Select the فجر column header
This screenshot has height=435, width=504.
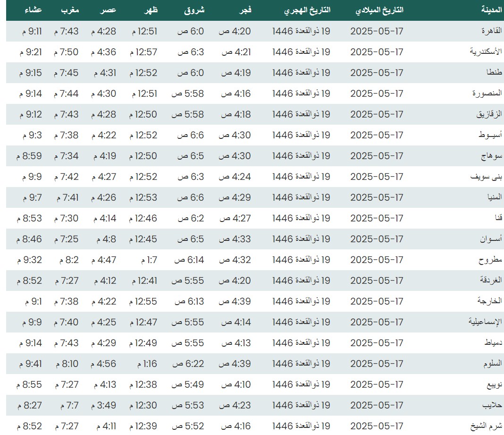point(244,10)
